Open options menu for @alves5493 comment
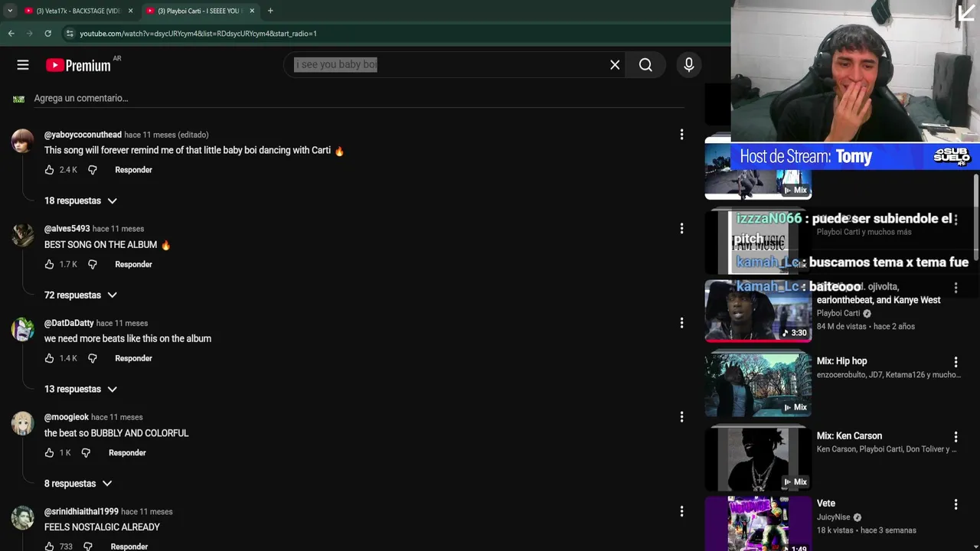 click(681, 229)
